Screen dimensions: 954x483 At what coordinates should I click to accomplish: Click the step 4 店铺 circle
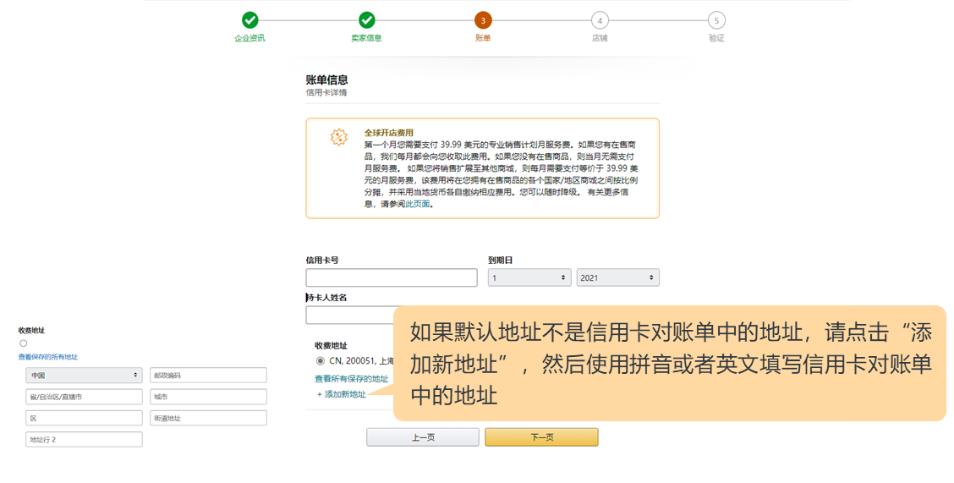click(599, 20)
